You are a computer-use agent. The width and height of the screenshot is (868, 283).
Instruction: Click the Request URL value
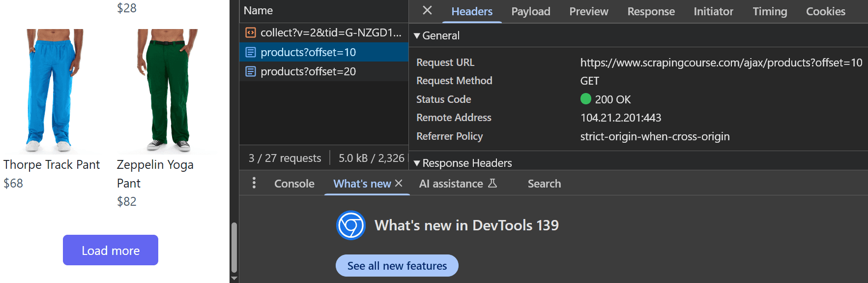click(x=721, y=63)
